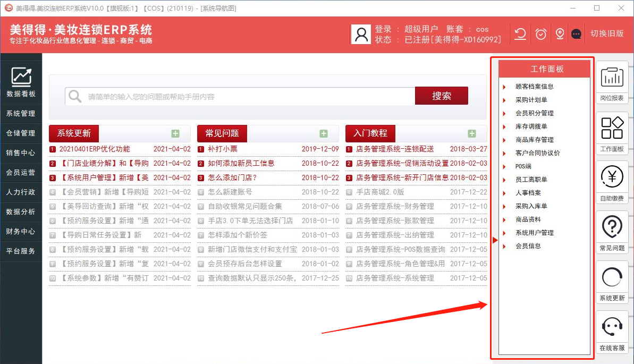Open 销售中心 menu
The image size is (634, 364).
pyautogui.click(x=21, y=153)
